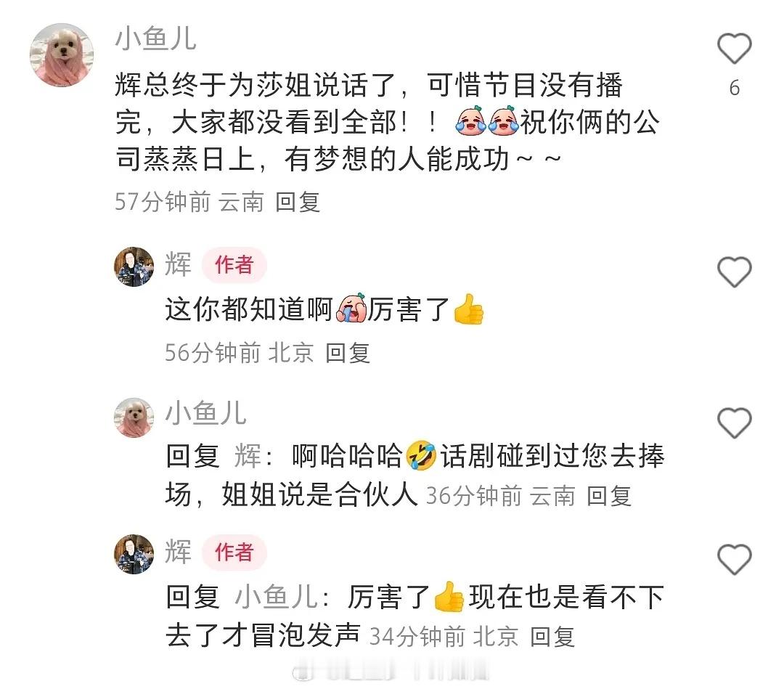Open 小鱼儿's large dog avatar profile
Viewport: 784px width, 689px height.
pyautogui.click(x=62, y=54)
